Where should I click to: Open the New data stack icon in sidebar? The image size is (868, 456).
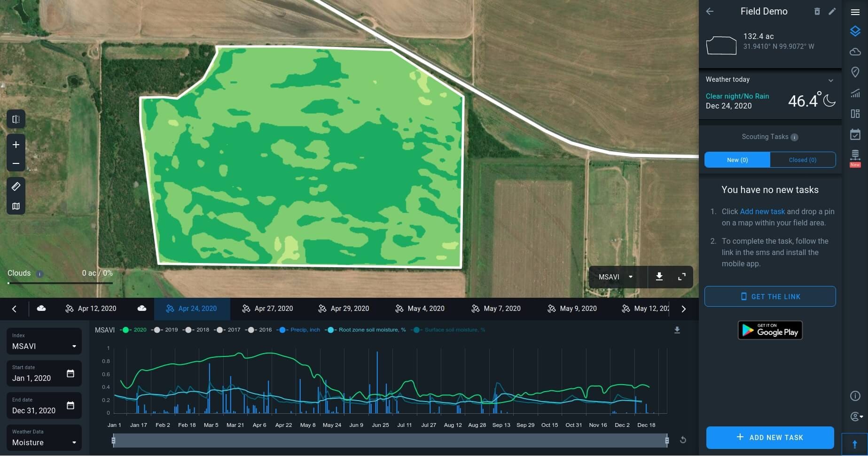pyautogui.click(x=855, y=158)
